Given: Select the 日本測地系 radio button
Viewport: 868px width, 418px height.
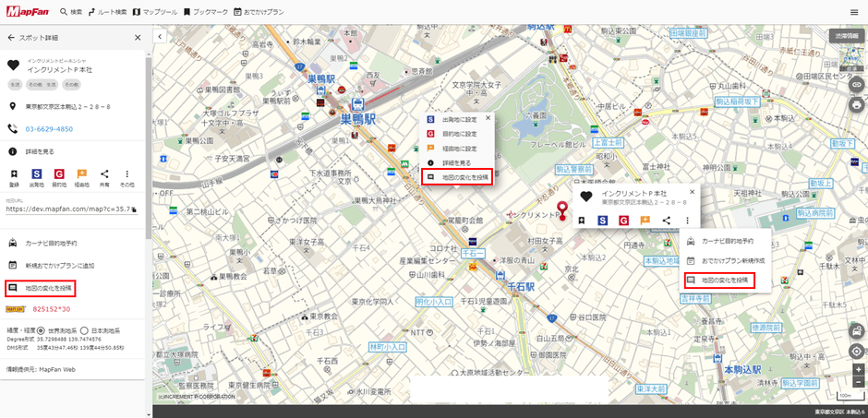Looking at the screenshot, I should tap(84, 329).
